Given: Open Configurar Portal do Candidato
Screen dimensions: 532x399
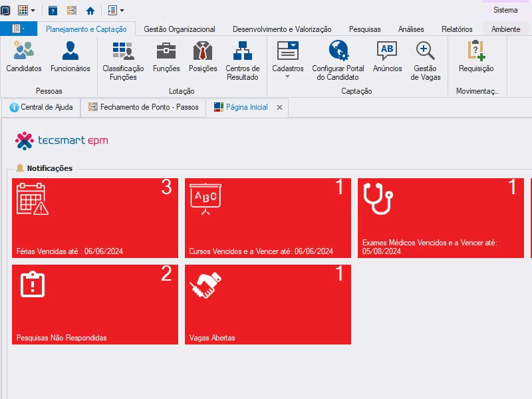Looking at the screenshot, I should pyautogui.click(x=338, y=61).
